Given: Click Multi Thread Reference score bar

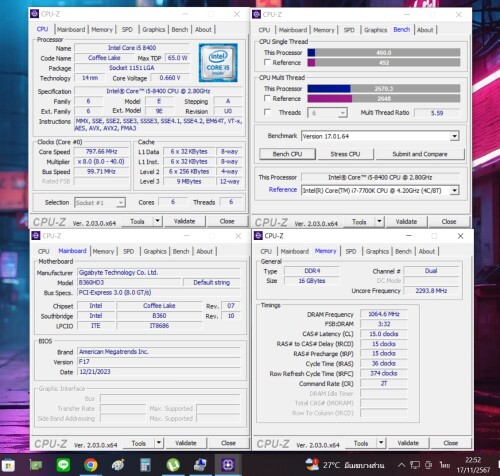Looking at the screenshot, I should [384, 98].
